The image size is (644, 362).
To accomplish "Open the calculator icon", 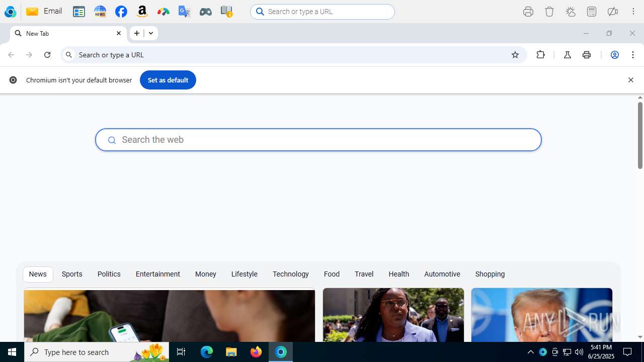I will (592, 12).
